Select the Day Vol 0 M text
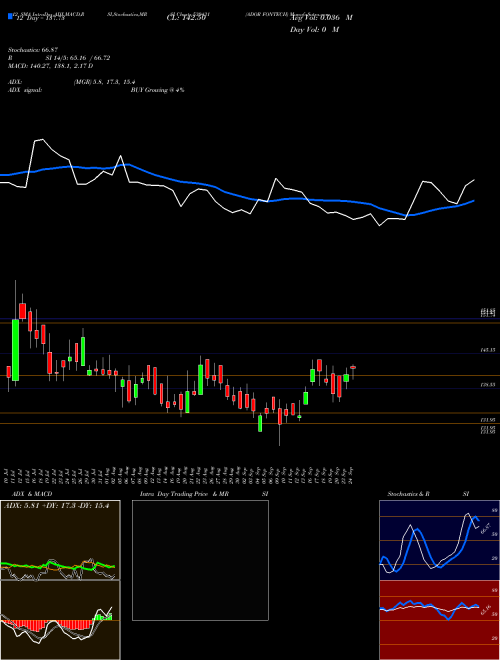The height and width of the screenshot is (660, 500). 314,30
